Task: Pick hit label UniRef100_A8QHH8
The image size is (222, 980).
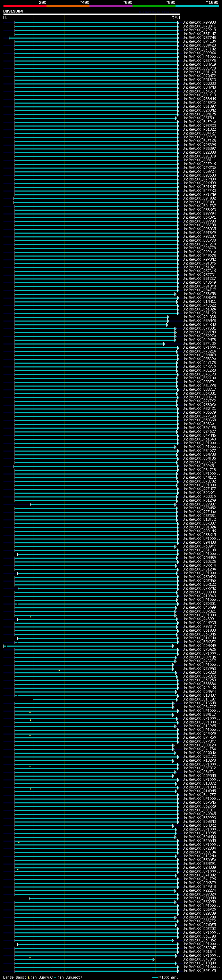Action: (199, 898)
